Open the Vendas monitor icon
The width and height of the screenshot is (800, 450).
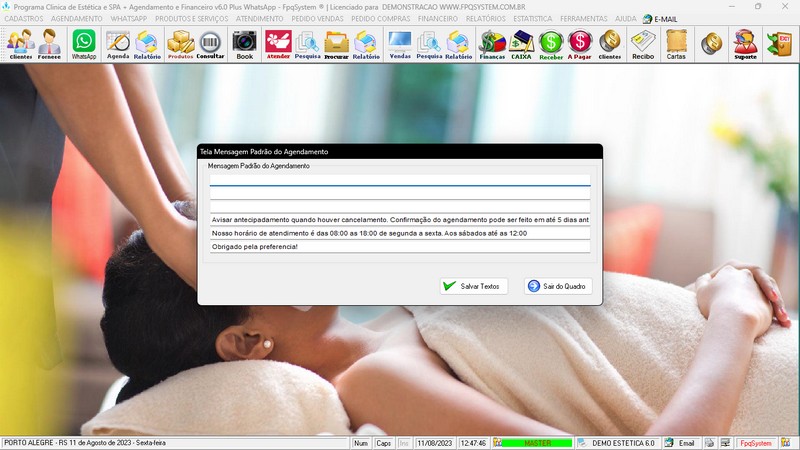point(400,44)
